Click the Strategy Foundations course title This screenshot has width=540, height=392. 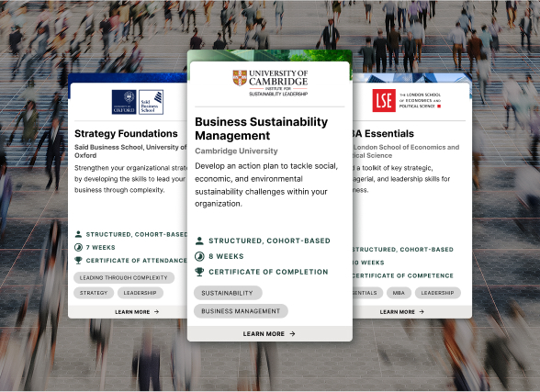(126, 133)
